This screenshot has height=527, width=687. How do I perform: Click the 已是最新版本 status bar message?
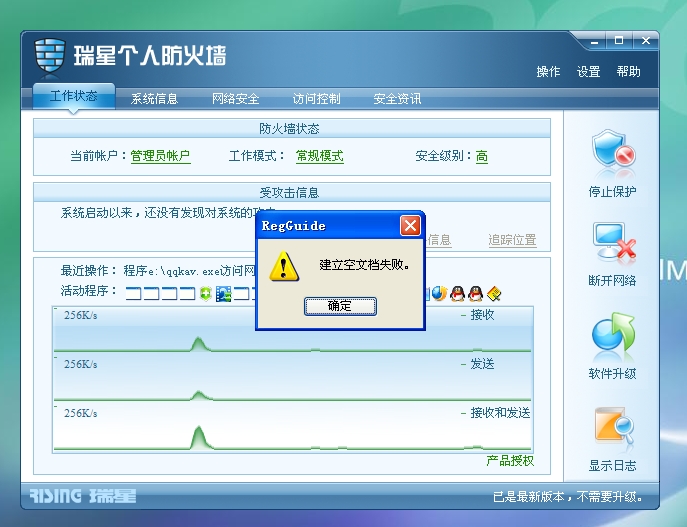(568, 497)
